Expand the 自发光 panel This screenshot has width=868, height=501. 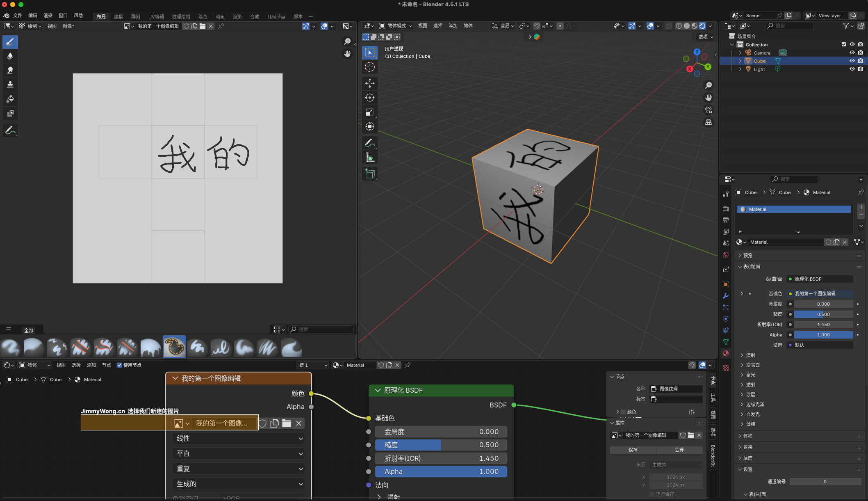753,414
